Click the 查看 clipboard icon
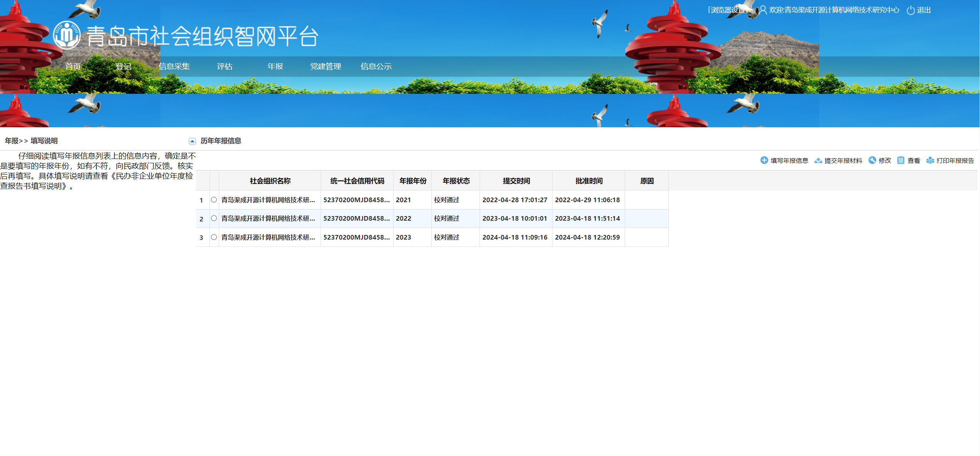Image resolution: width=980 pixels, height=456 pixels. [901, 160]
